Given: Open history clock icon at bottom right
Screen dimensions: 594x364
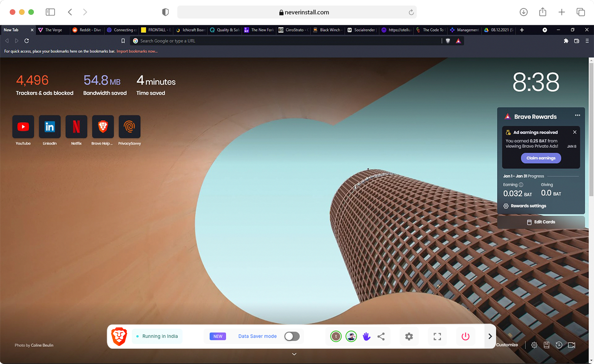Looking at the screenshot, I should 559,345.
